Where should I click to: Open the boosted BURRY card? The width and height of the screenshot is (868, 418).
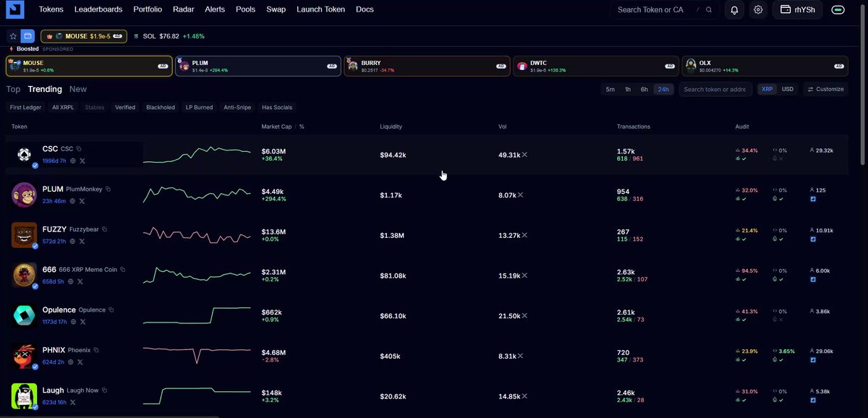point(426,66)
